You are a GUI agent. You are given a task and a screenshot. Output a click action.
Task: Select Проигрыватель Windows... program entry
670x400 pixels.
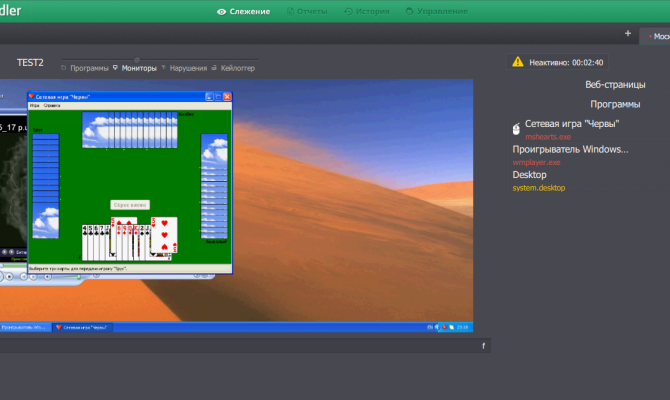pos(570,150)
